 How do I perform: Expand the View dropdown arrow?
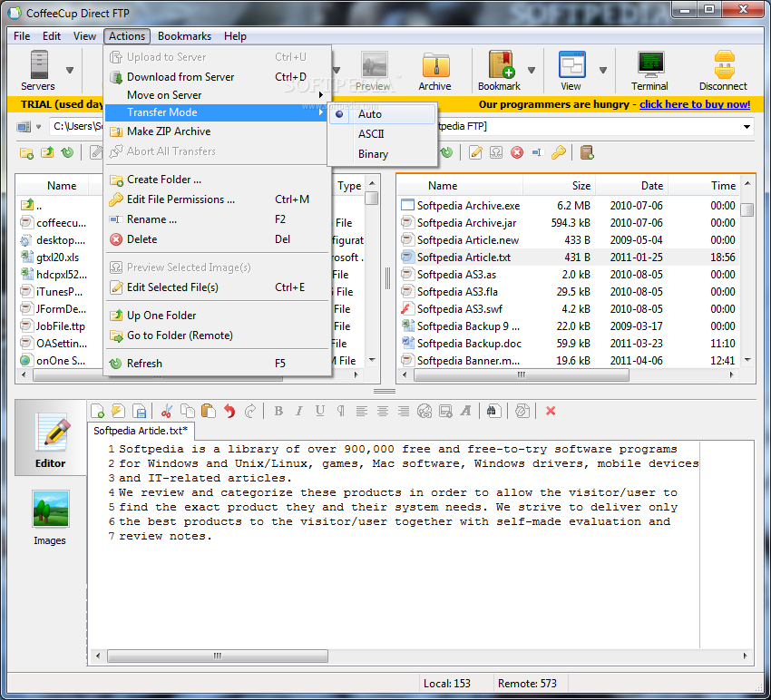pos(603,71)
